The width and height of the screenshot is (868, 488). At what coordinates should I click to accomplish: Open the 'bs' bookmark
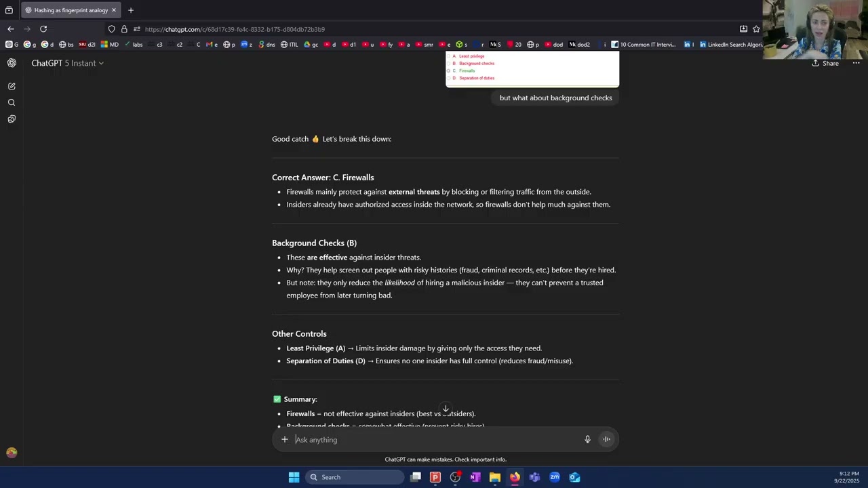(x=66, y=45)
